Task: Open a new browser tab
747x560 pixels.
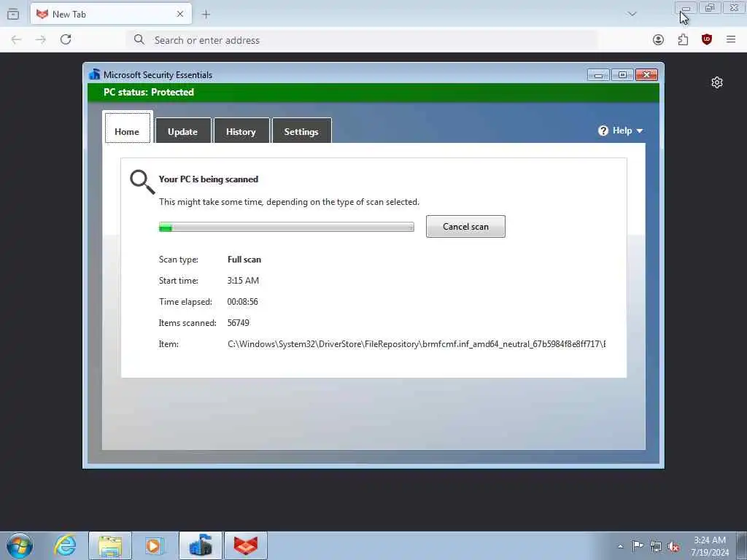Action: (206, 15)
